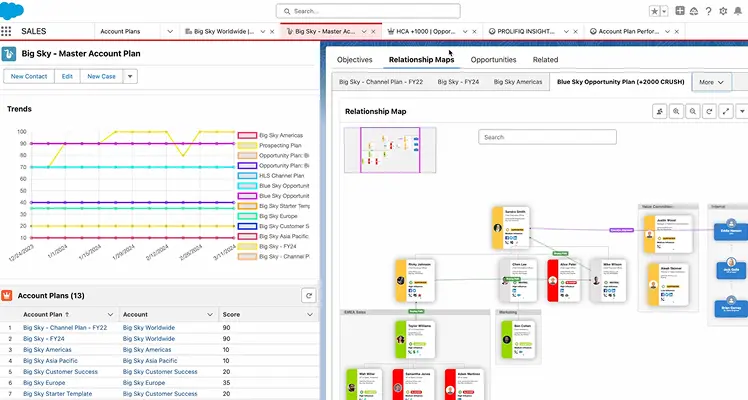The image size is (748, 400).
Task: Click the Favorites star icon
Action: (654, 11)
